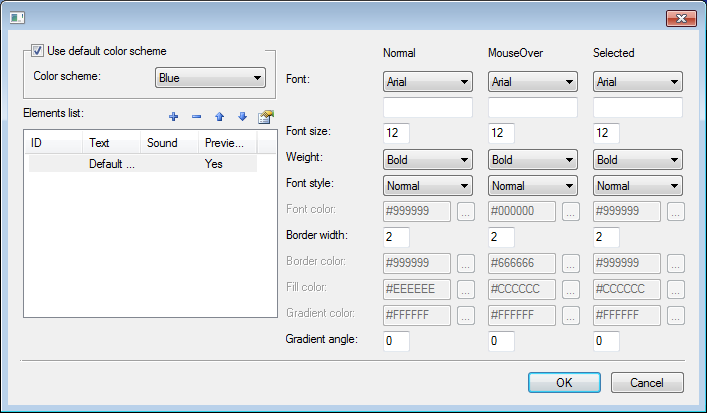Click the remove element minus icon

tap(196, 118)
